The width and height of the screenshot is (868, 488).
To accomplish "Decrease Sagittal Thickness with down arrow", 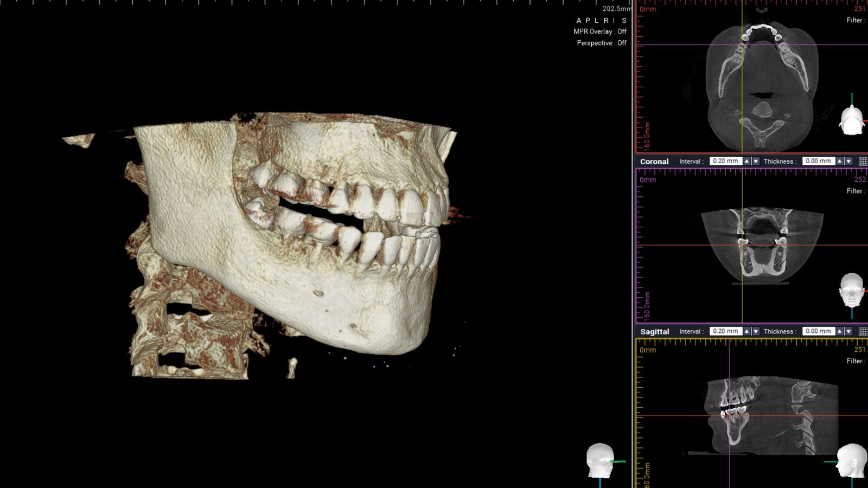I will pos(848,331).
